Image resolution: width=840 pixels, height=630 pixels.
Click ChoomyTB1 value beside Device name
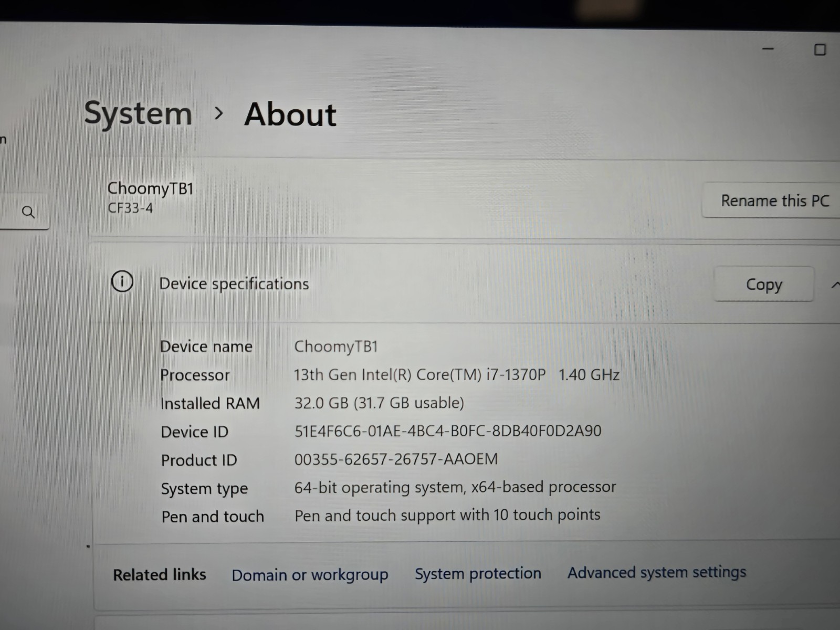[336, 346]
